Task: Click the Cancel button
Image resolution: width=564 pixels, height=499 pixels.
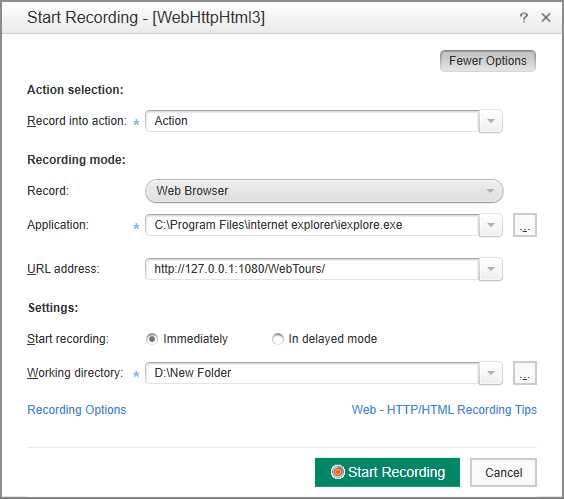Action: point(503,472)
